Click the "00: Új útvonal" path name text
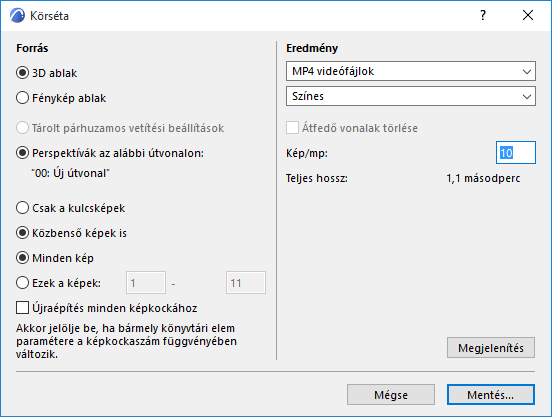Screen dimensions: 552x417 point(71,173)
